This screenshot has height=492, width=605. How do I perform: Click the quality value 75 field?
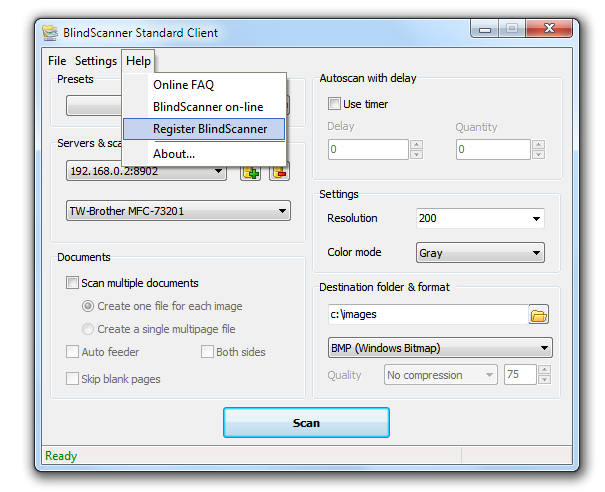tap(520, 375)
